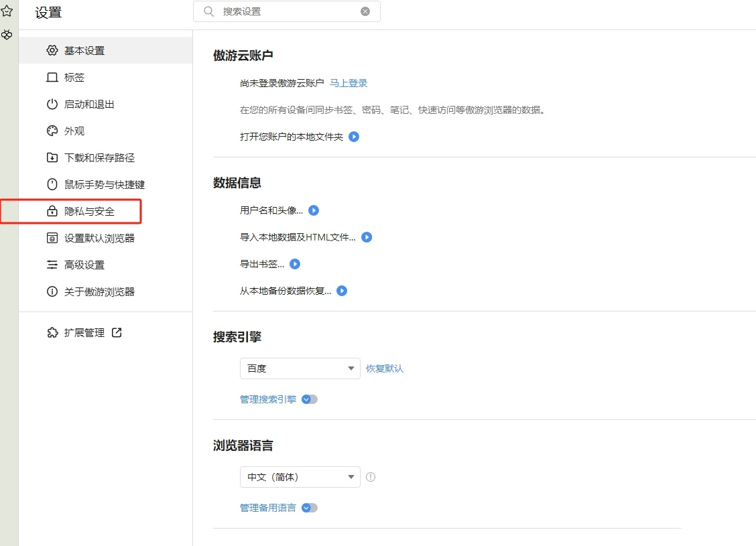Click the 数据信息 heading

[x=237, y=183]
